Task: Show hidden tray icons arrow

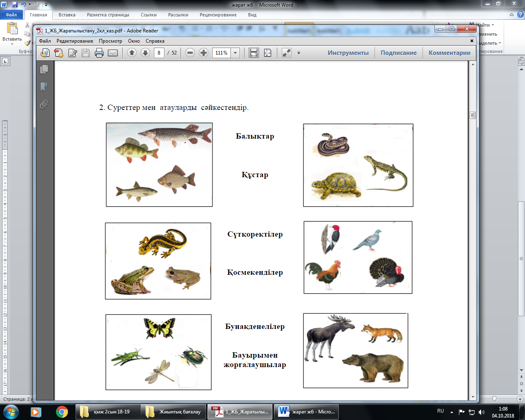Action: tap(452, 412)
